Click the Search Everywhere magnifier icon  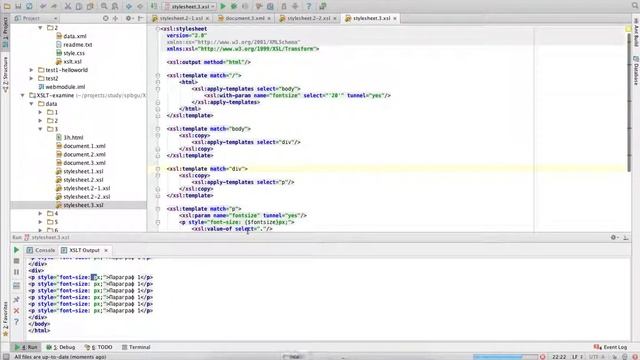(x=635, y=6)
